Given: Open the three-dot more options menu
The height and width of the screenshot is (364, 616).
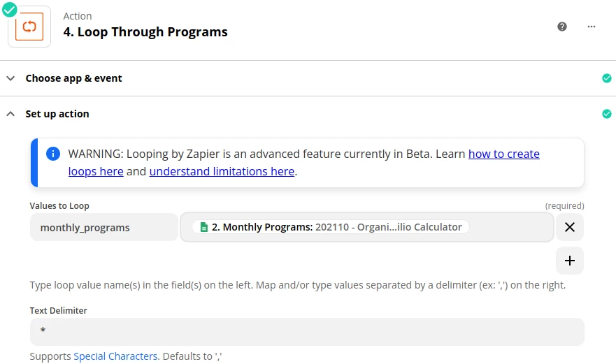Looking at the screenshot, I should pyautogui.click(x=592, y=27).
